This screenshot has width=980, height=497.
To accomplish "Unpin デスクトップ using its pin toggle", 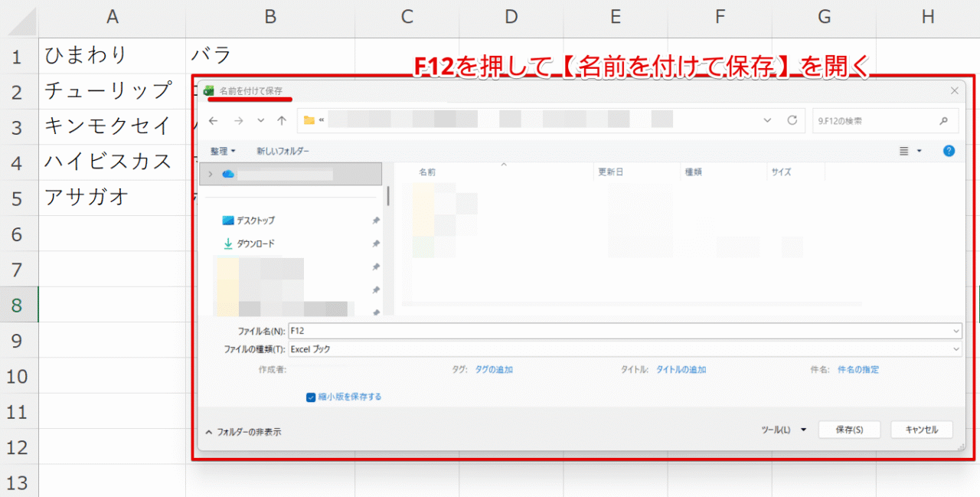I will pos(375,220).
